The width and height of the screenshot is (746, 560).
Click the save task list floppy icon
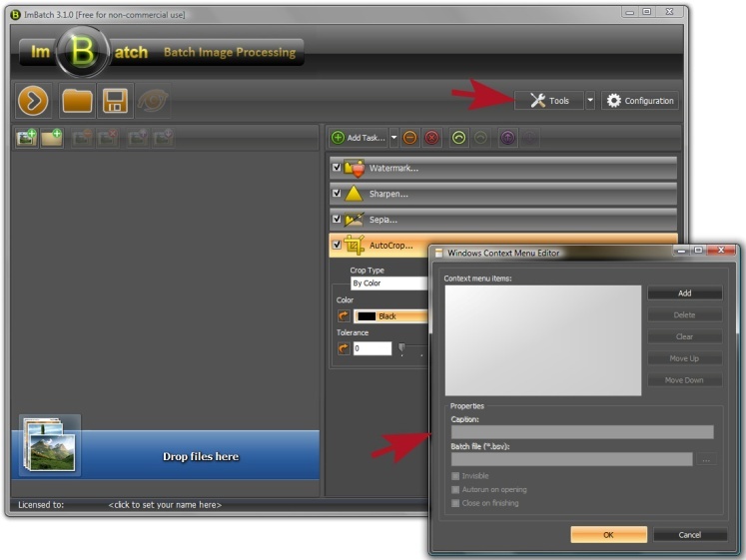coord(115,101)
